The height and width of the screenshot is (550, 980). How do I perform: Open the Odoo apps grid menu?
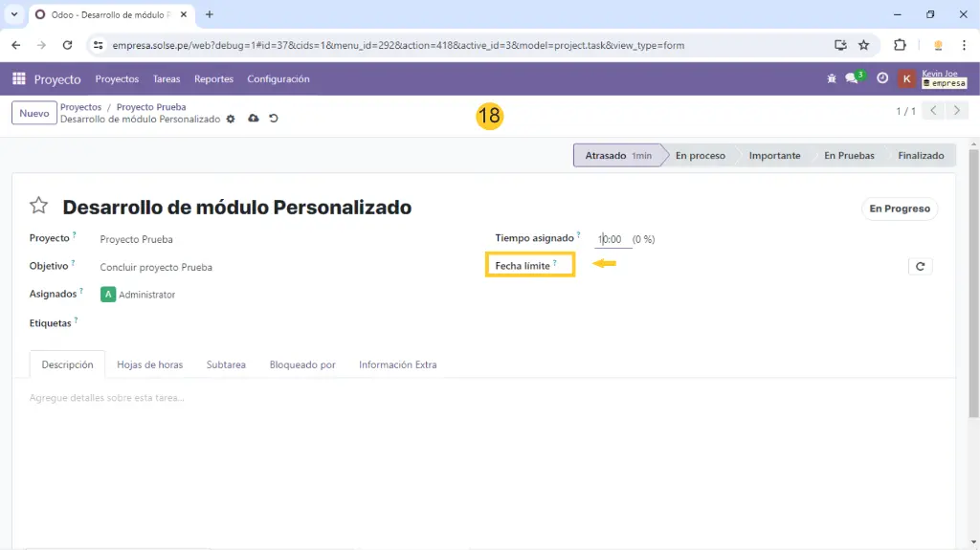tap(19, 79)
